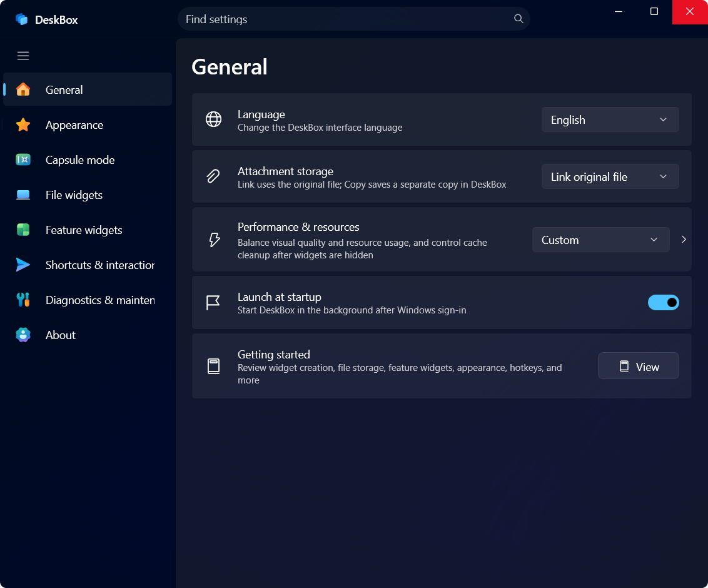
Task: Click the flag Launch at startup icon
Action: coord(213,303)
